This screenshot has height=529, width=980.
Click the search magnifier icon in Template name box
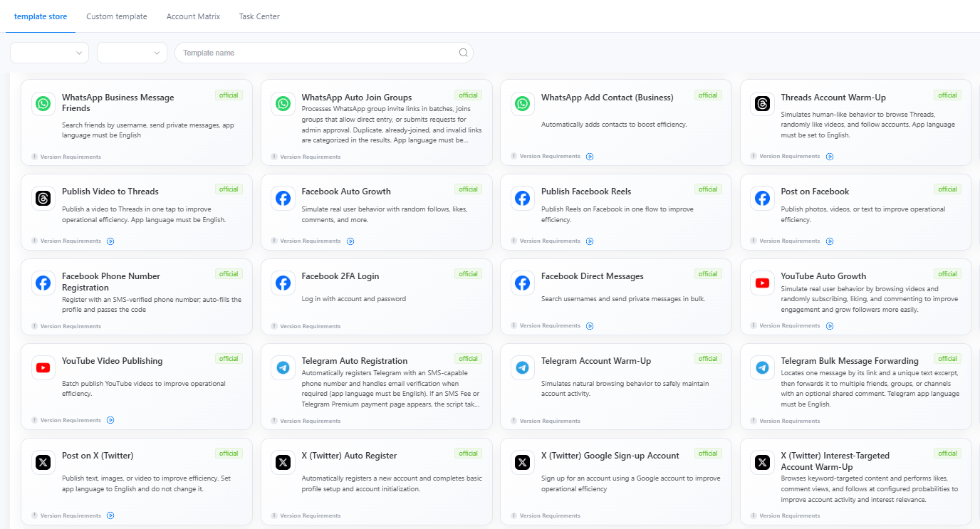click(x=464, y=53)
